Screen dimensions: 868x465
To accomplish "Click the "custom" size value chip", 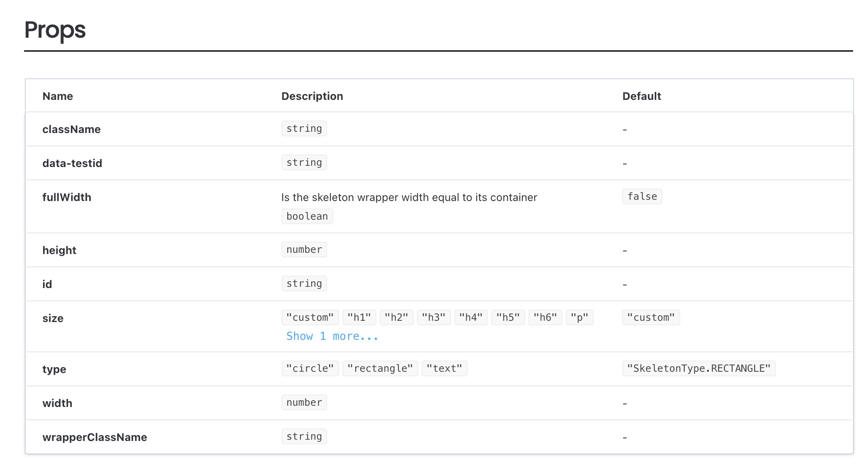I will [310, 317].
